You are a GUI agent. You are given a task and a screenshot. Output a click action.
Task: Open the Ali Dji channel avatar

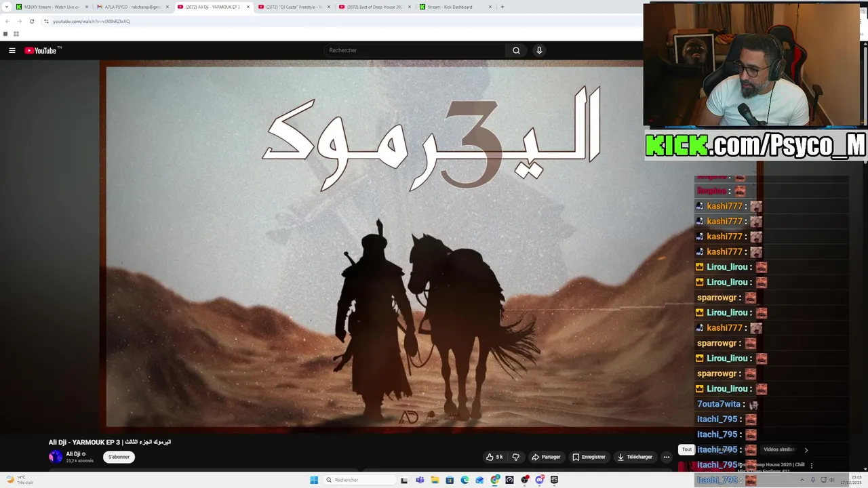pyautogui.click(x=55, y=457)
